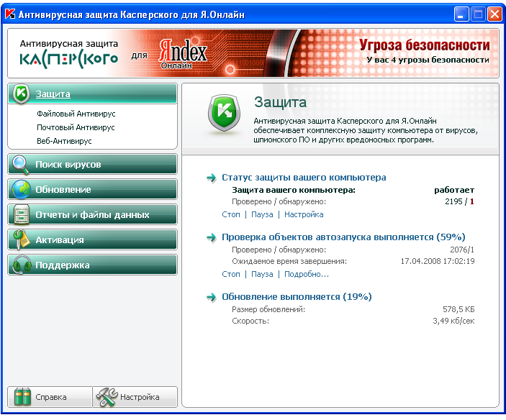Image resolution: width=506 pixels, height=420 pixels.
Task: Open the Поддержка section
Action: [93, 265]
